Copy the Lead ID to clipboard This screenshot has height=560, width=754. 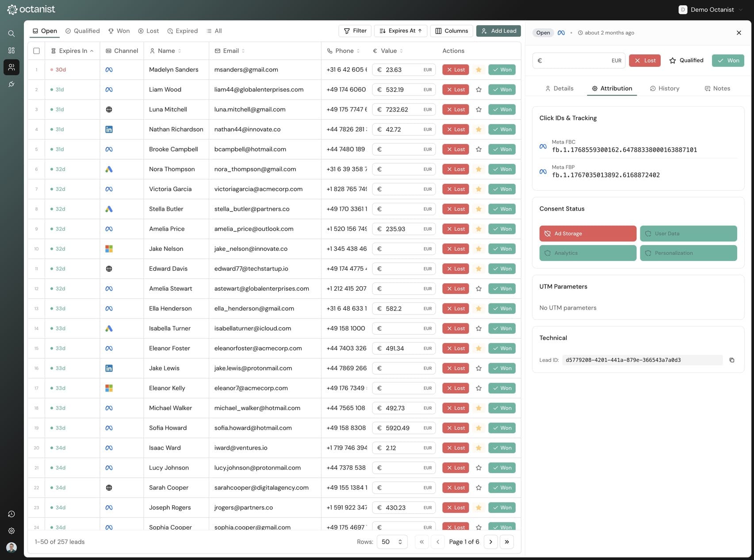pos(731,360)
